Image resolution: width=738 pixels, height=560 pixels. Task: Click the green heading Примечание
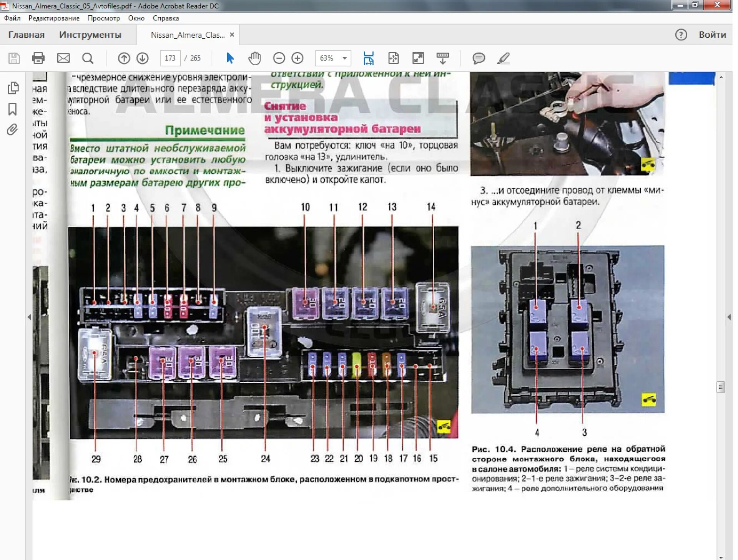coord(205,130)
